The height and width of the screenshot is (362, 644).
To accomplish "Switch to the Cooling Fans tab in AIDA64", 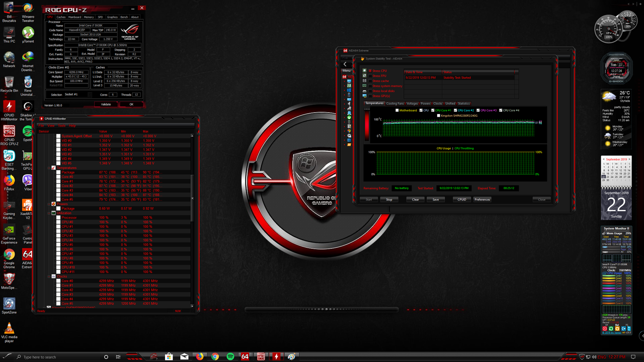I will 395,104.
